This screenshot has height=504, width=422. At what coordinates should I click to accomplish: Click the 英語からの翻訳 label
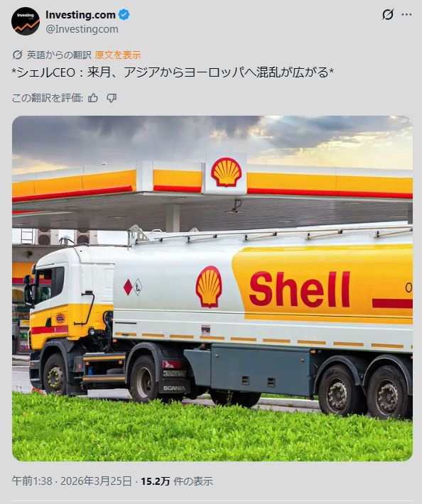(x=59, y=55)
